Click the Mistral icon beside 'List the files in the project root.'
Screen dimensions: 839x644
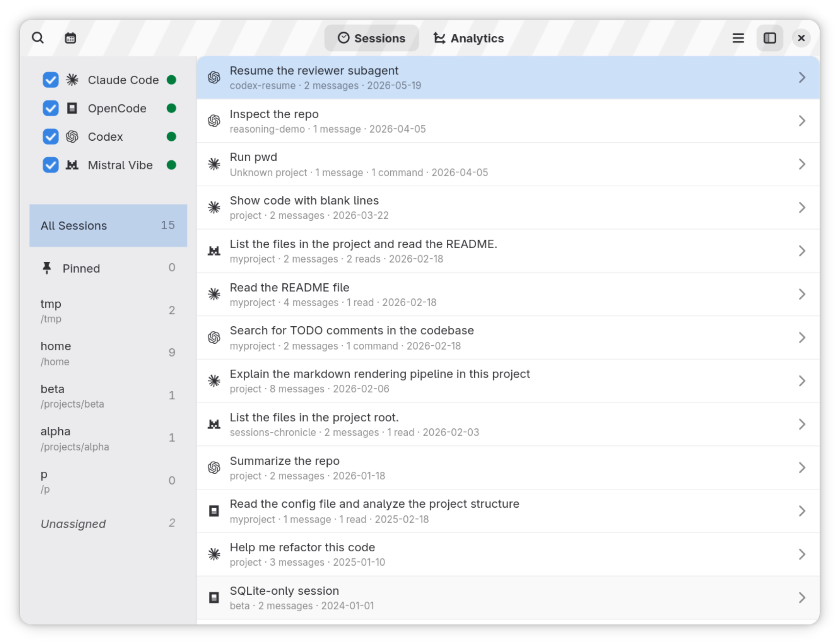point(214,424)
